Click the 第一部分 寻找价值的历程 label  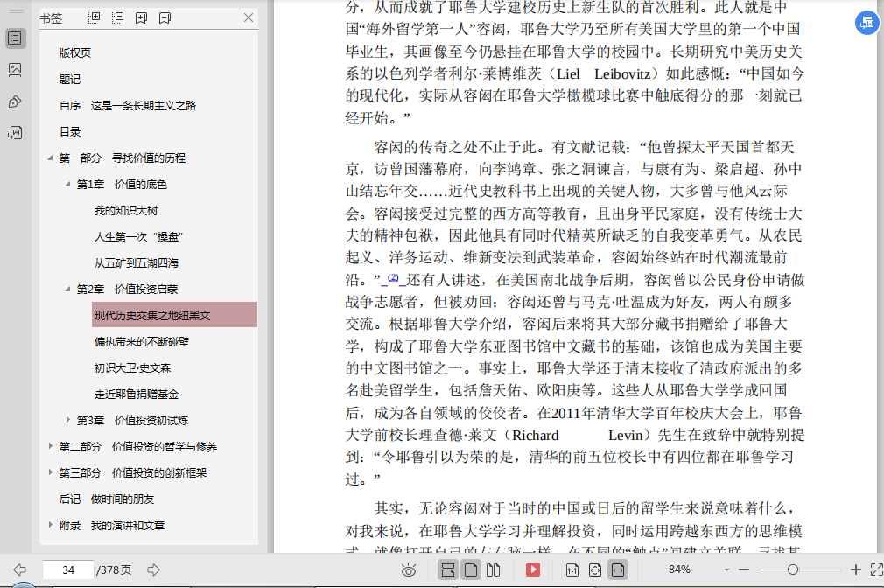[123, 157]
